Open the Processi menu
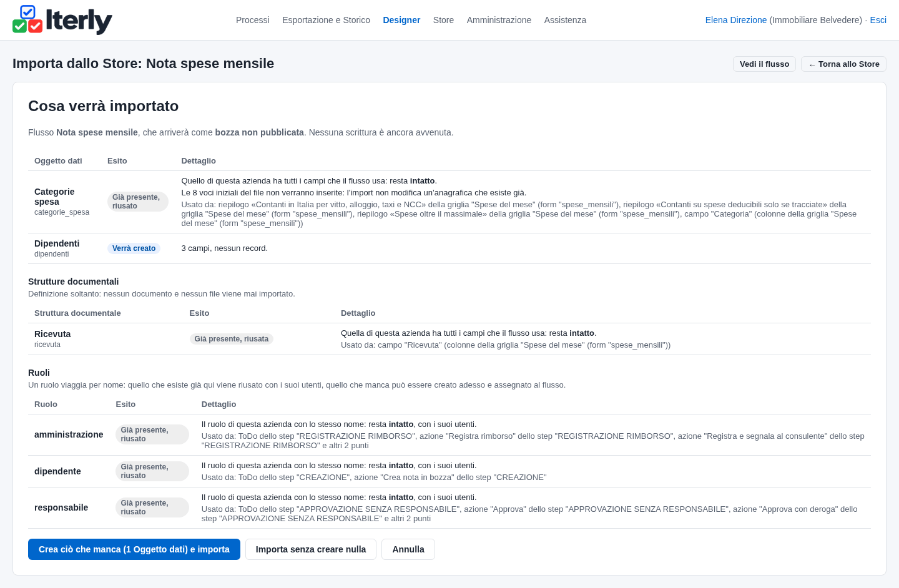899x588 pixels. pyautogui.click(x=253, y=20)
